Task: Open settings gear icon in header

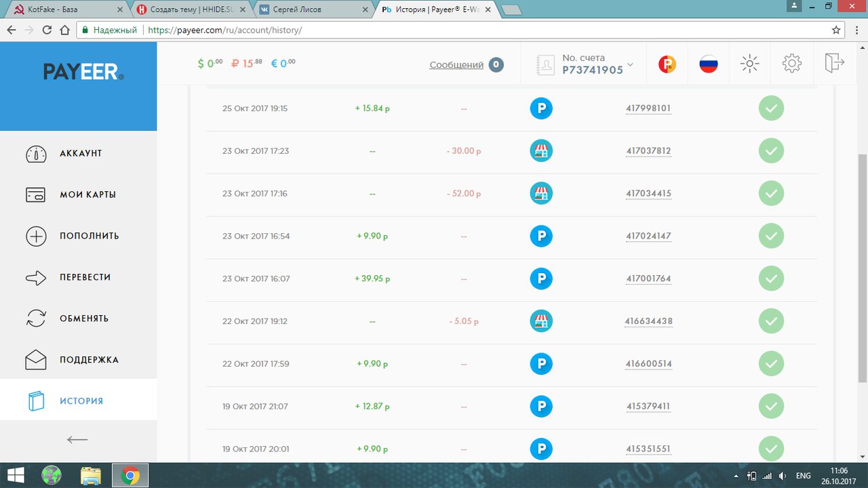Action: click(791, 64)
